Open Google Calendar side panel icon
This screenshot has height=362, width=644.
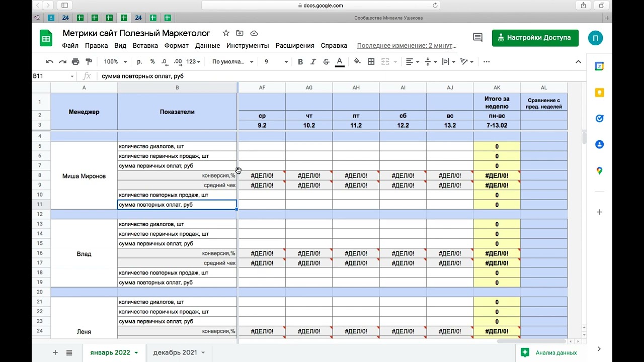[x=599, y=66]
